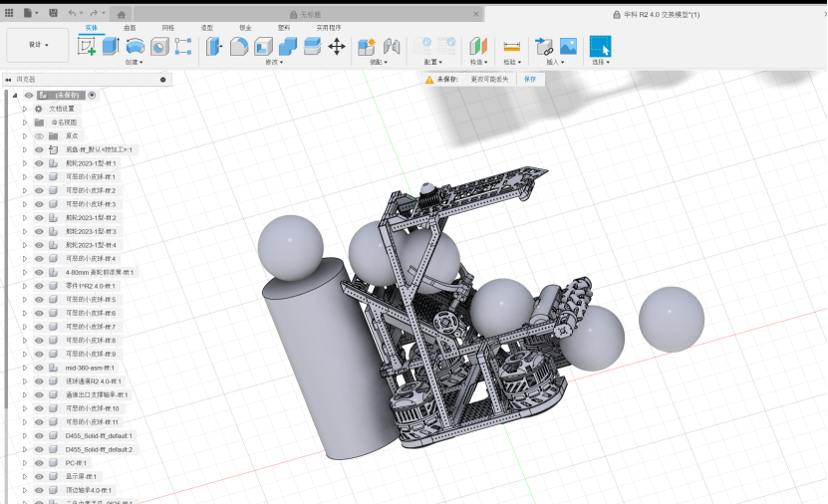Open the data panel grid icon
Screen dimensions: 828x504
pos(9,13)
